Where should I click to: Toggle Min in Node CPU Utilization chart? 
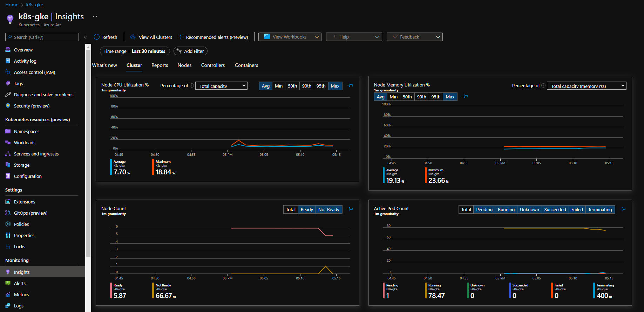click(x=279, y=86)
